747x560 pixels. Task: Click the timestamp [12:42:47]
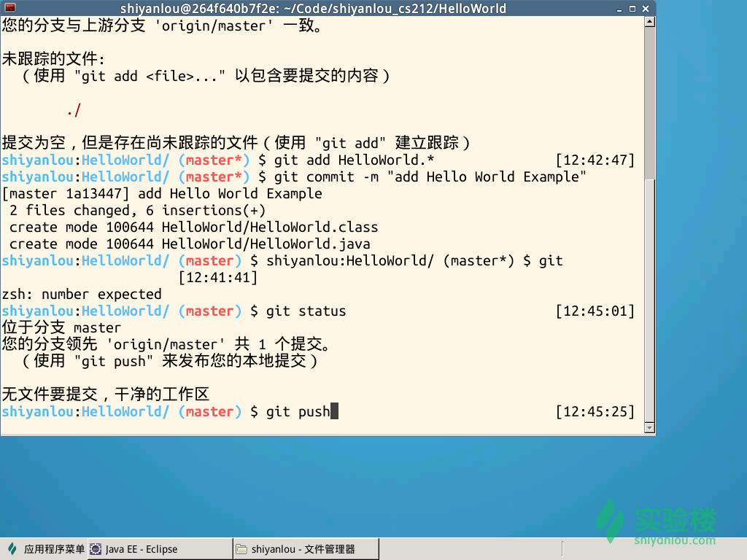click(595, 160)
